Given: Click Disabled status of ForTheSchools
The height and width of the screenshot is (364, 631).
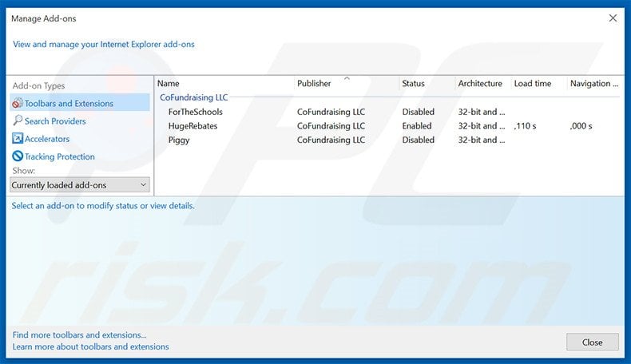Looking at the screenshot, I should coord(418,112).
